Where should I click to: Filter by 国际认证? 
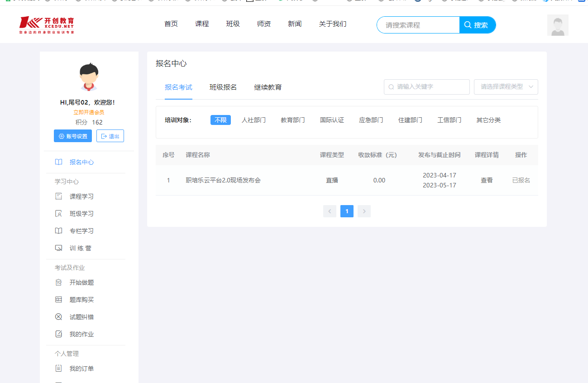[332, 120]
